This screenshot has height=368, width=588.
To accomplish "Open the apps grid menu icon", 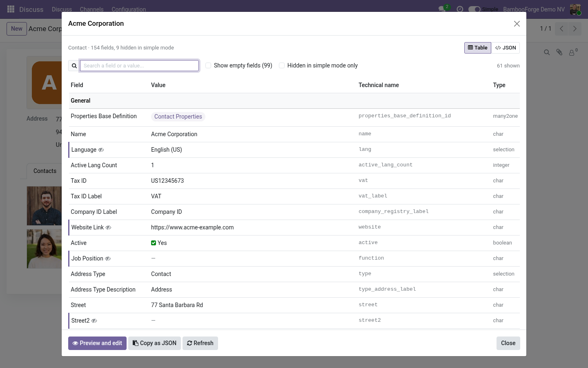I will tap(11, 9).
